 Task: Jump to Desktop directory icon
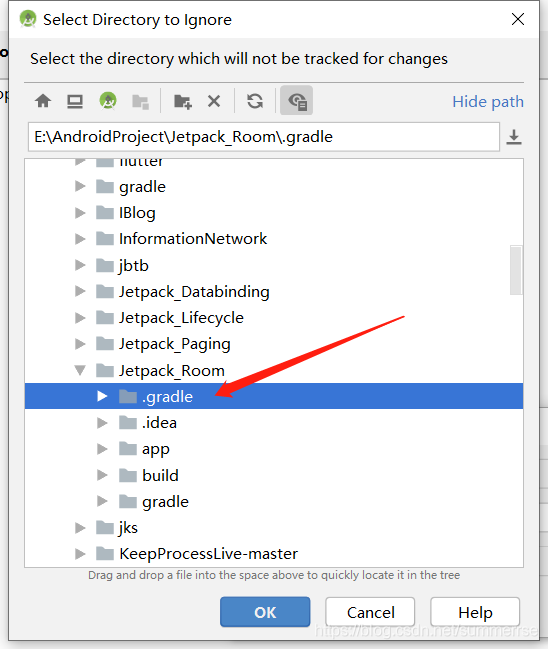tap(75, 101)
